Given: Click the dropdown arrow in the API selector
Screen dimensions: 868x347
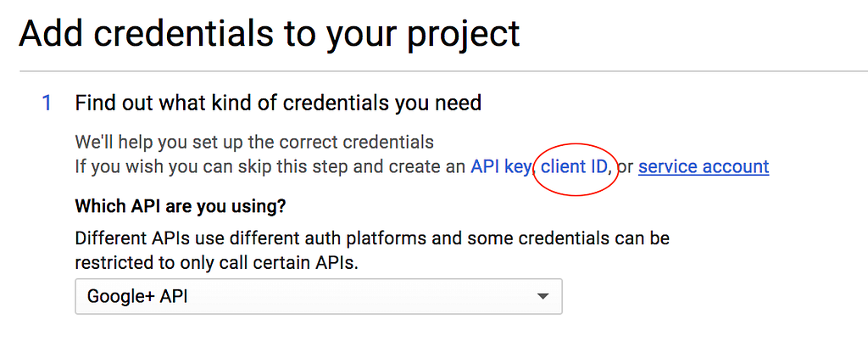Looking at the screenshot, I should tap(543, 297).
